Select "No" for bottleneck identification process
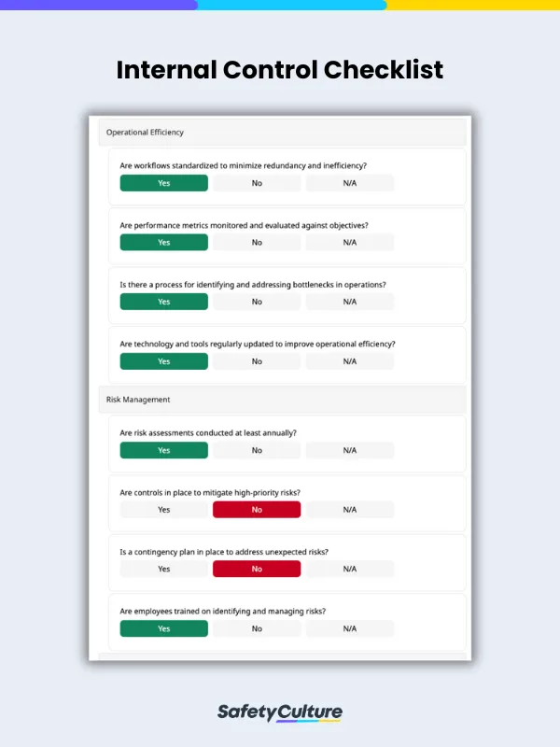The width and height of the screenshot is (560, 747). (x=257, y=302)
